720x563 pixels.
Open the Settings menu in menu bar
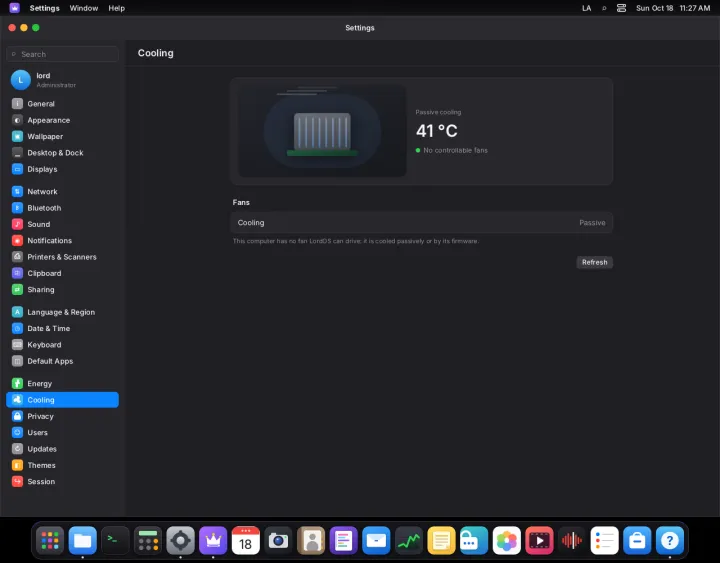pos(45,8)
